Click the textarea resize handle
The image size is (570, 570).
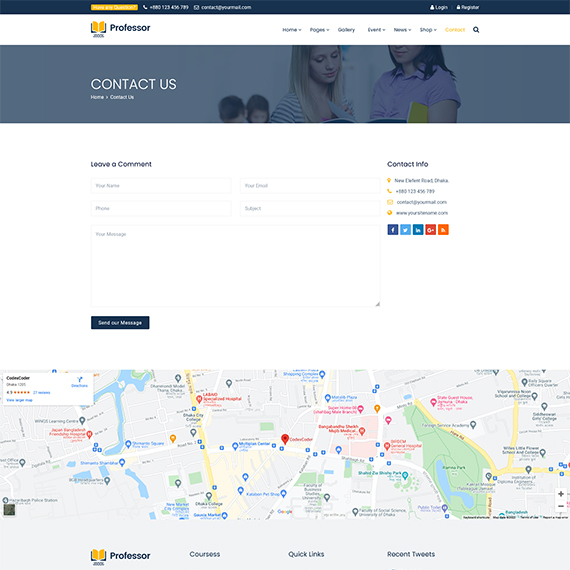[x=377, y=304]
